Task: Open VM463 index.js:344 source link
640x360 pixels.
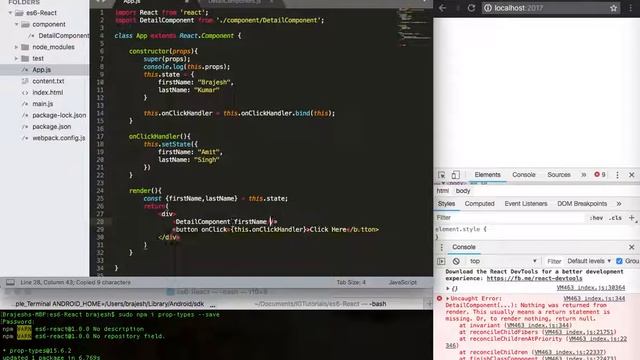Action: (x=594, y=299)
